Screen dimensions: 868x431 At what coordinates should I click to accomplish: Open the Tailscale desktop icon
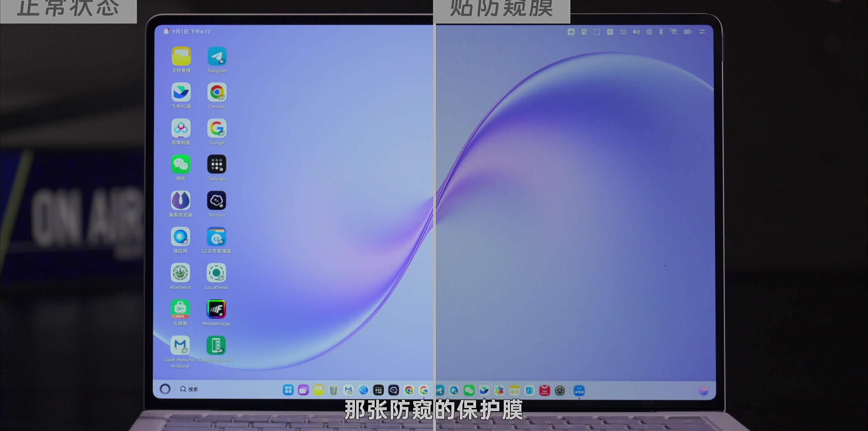pos(217,165)
